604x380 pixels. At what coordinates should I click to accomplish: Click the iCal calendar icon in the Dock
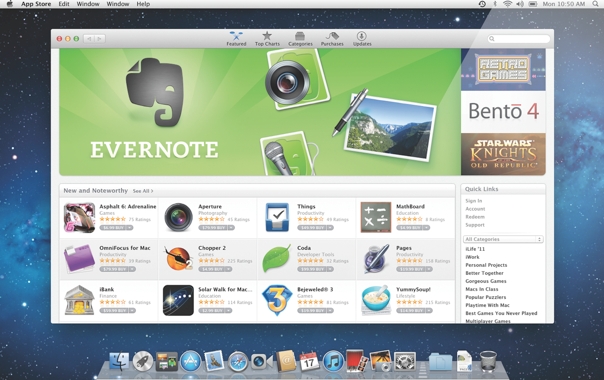309,362
